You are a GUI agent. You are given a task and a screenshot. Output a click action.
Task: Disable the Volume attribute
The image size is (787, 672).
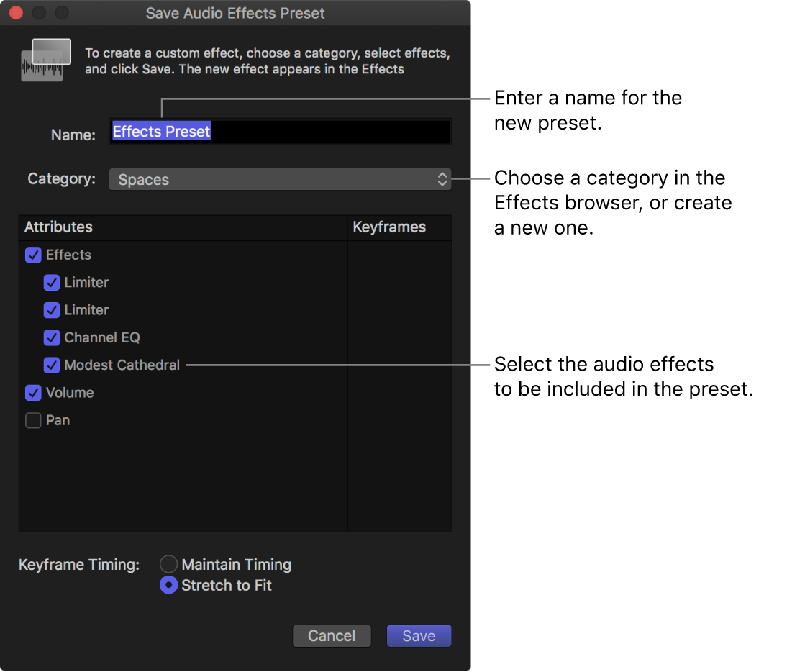click(32, 393)
